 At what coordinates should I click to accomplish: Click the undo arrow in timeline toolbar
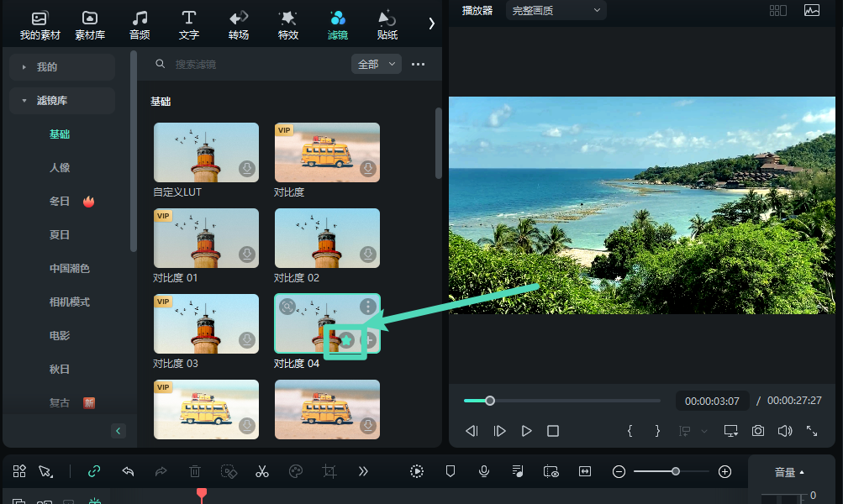tap(128, 471)
